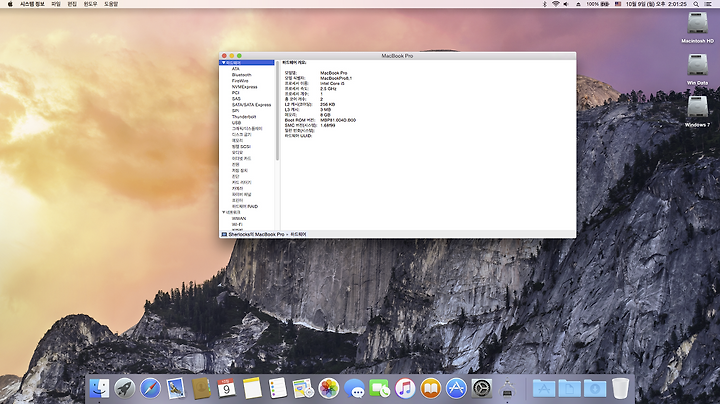The height and width of the screenshot is (404, 720).
Task: Open FaceTime green icon in Dock
Action: pyautogui.click(x=380, y=388)
